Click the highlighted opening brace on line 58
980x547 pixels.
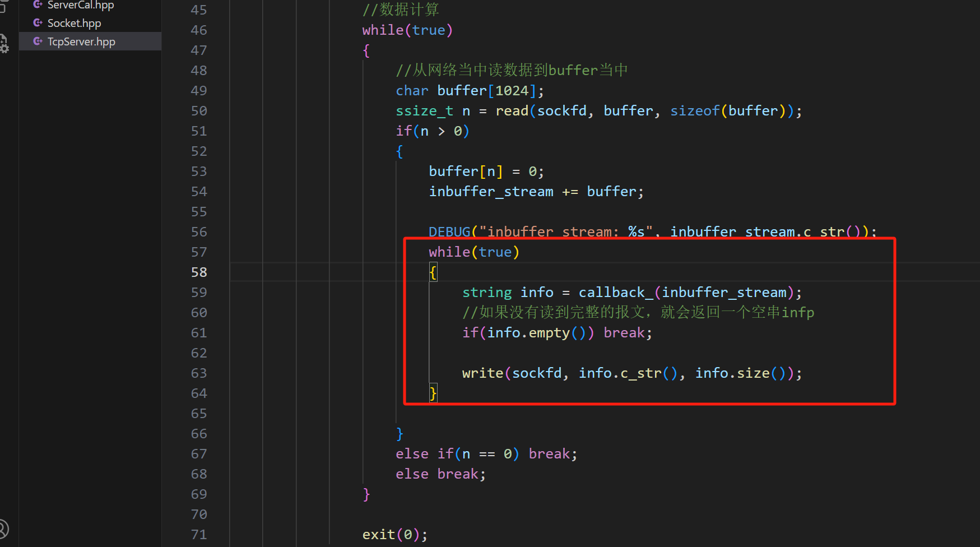pos(433,272)
